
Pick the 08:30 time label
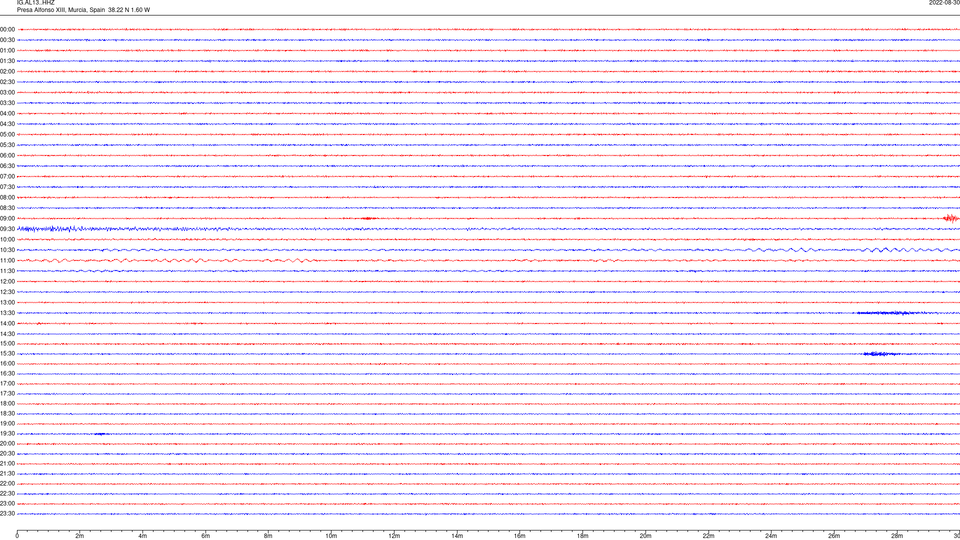[7, 208]
